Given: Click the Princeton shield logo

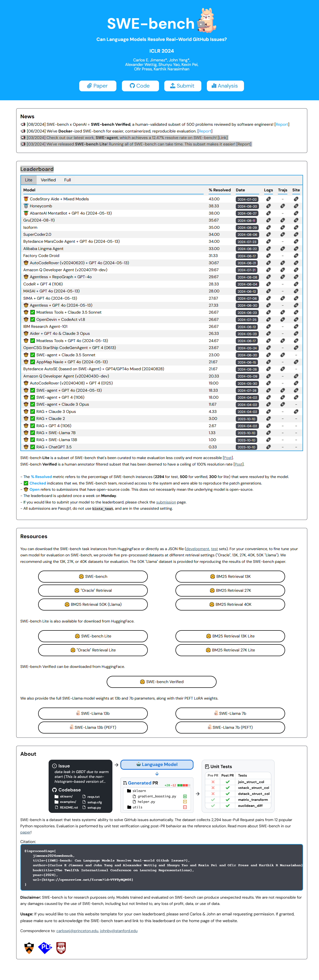Looking at the screenshot, I should point(29,948).
